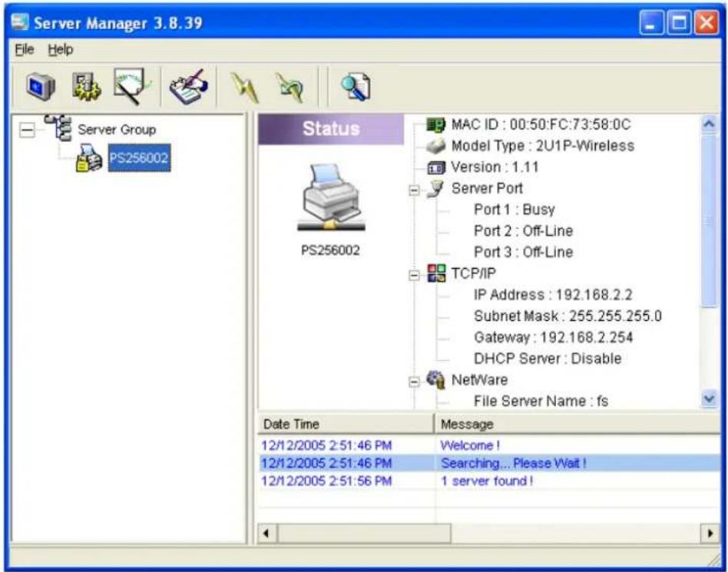Click the NetWare globe icon

435,379
